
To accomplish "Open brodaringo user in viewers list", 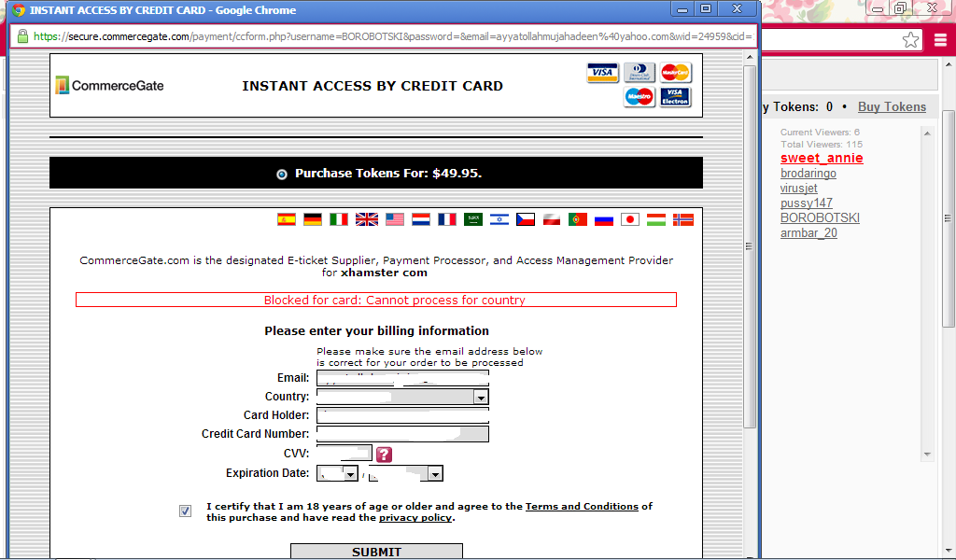I will [x=808, y=174].
